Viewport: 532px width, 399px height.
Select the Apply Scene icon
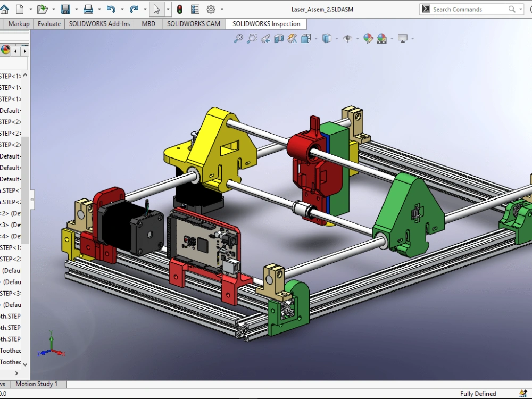click(381, 38)
